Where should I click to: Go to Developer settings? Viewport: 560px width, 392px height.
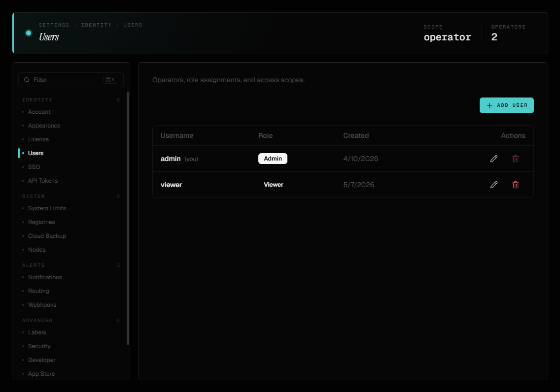coord(41,360)
